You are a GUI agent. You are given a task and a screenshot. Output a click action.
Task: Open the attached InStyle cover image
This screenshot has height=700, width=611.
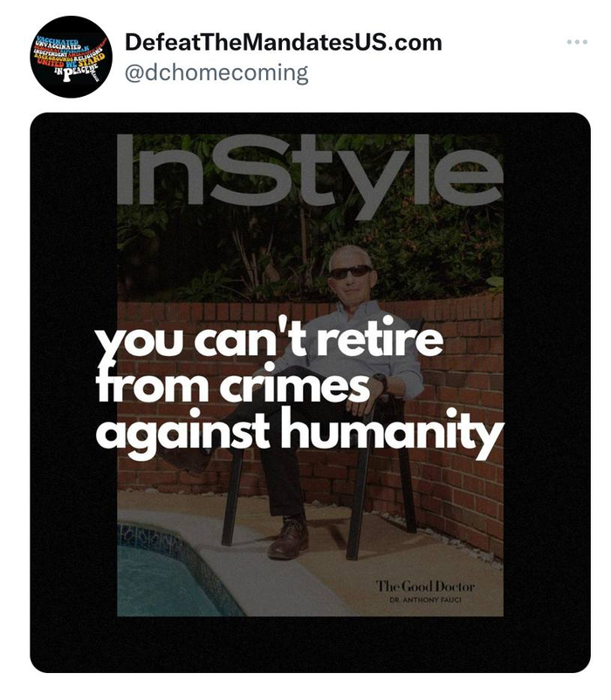(310, 393)
